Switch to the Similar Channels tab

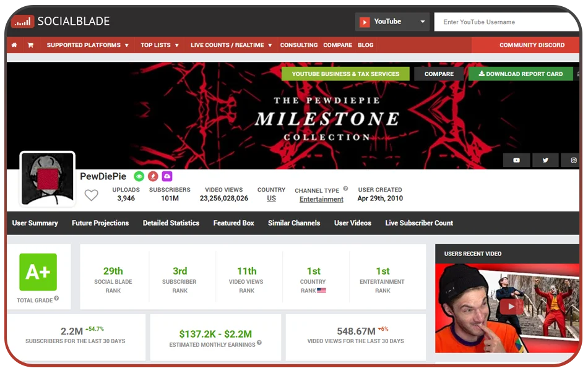(x=294, y=223)
